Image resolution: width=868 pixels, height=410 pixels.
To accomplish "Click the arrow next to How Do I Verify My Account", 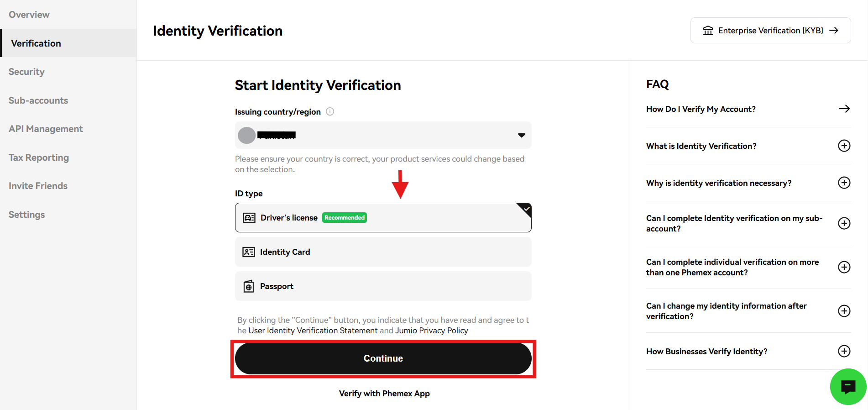I will (844, 109).
